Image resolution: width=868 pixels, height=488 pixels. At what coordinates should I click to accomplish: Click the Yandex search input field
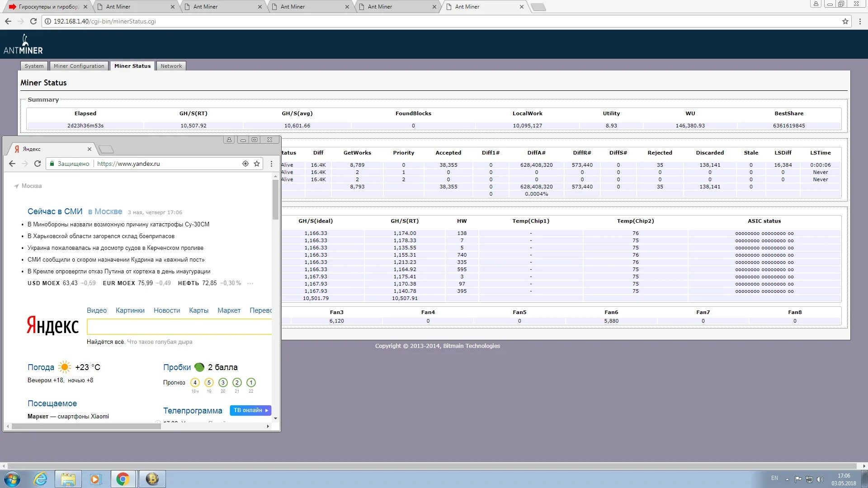[179, 327]
